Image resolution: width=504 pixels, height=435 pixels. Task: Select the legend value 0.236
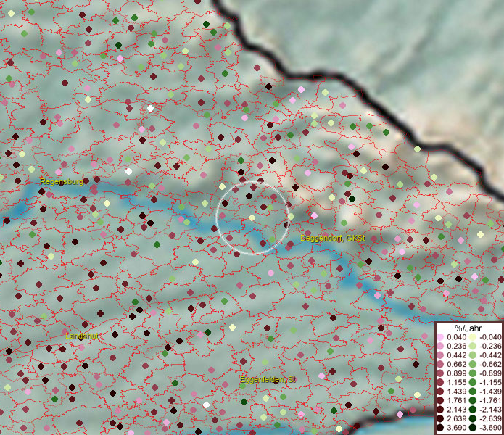(457, 346)
